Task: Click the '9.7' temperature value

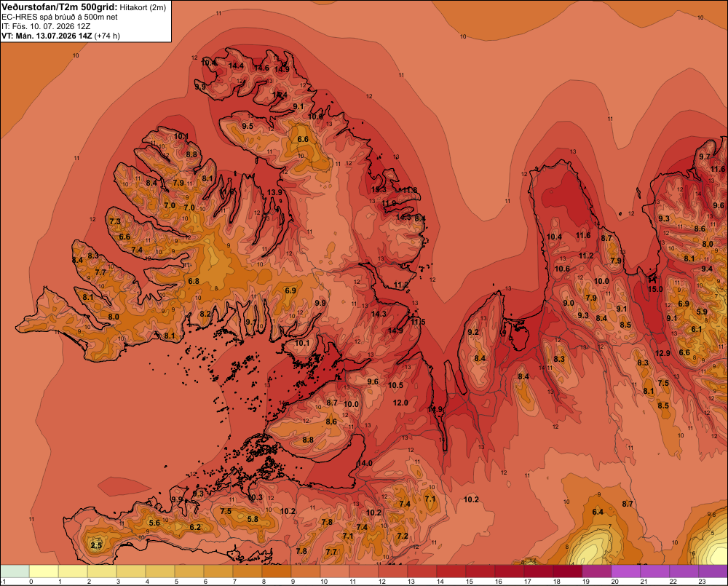Action: tap(705, 157)
